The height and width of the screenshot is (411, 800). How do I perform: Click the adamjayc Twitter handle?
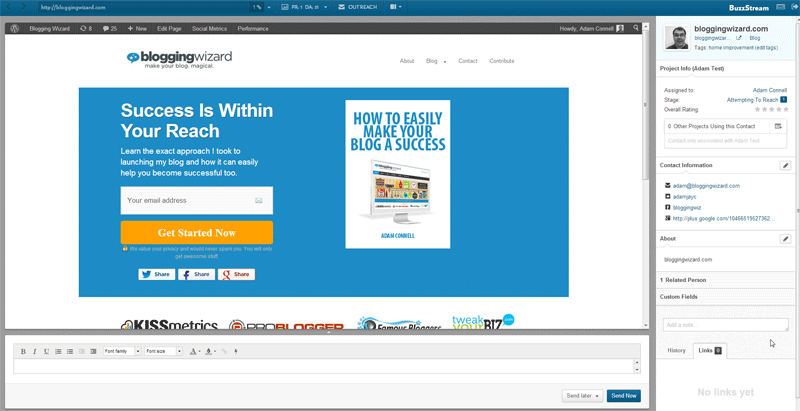pyautogui.click(x=685, y=197)
